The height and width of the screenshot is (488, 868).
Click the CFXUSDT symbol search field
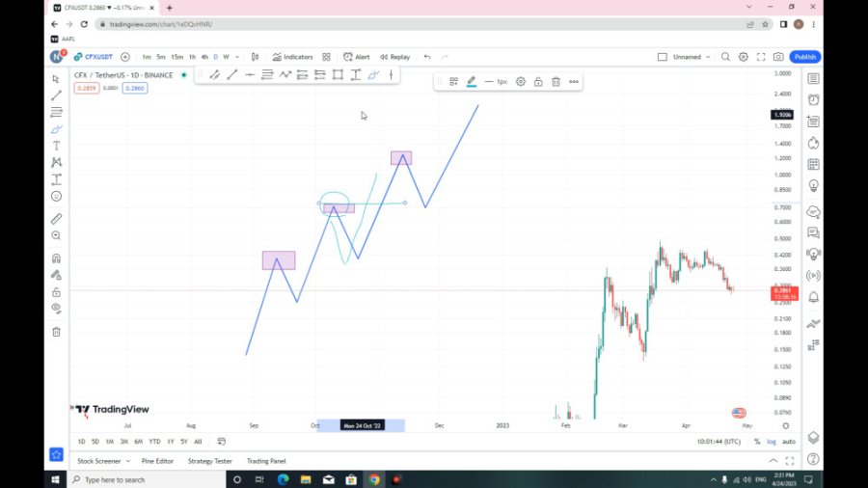(93, 57)
